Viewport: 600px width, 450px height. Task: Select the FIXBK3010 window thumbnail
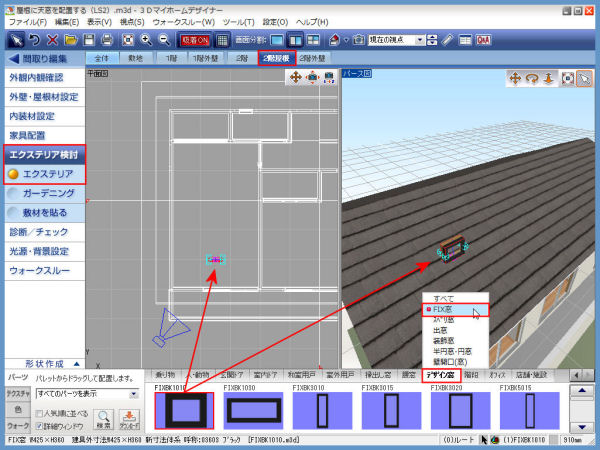(329, 411)
